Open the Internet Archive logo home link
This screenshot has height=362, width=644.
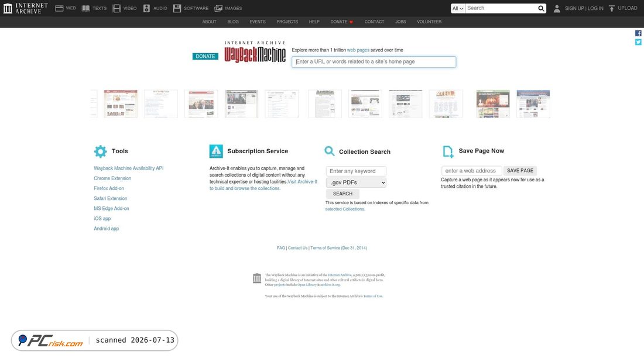(x=25, y=8)
